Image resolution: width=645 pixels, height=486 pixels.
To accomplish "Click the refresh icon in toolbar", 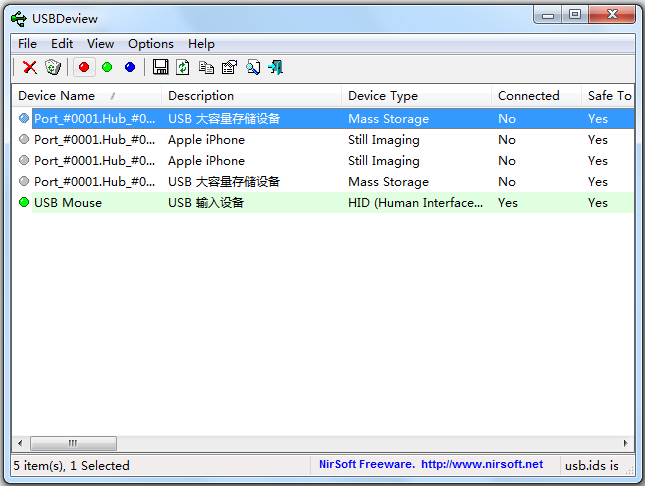I will [183, 67].
